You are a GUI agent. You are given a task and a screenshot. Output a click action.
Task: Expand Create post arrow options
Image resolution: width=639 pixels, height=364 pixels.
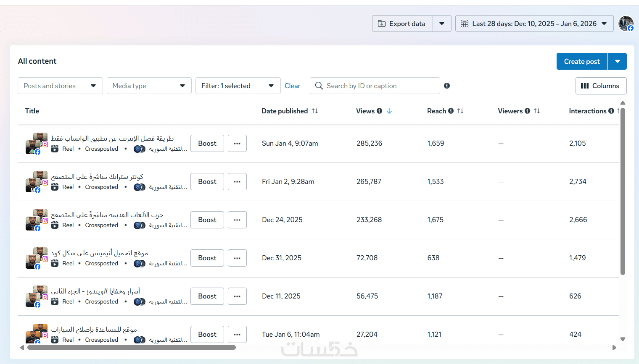[617, 61]
